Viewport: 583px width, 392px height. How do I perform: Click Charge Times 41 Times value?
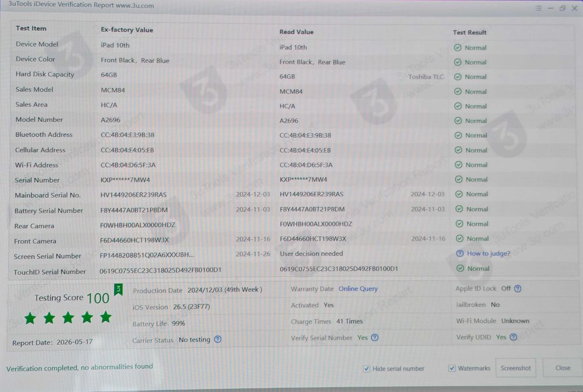[349, 322]
